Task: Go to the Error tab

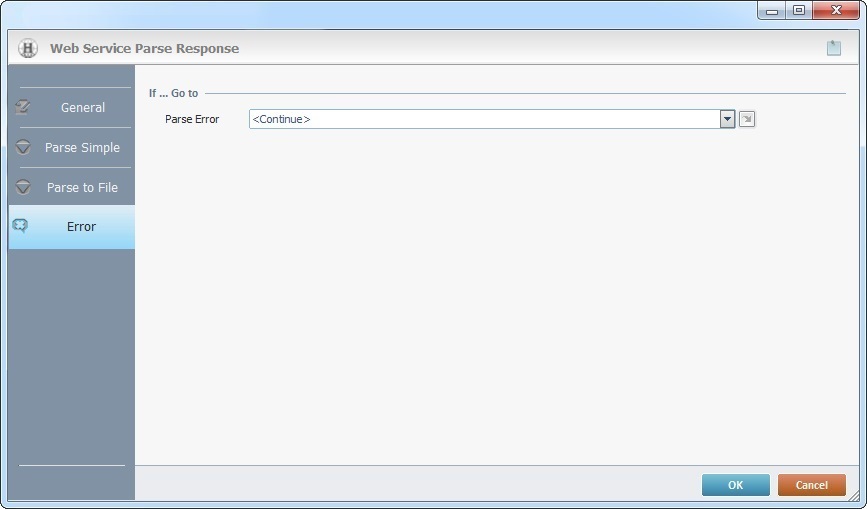Action: click(x=81, y=226)
